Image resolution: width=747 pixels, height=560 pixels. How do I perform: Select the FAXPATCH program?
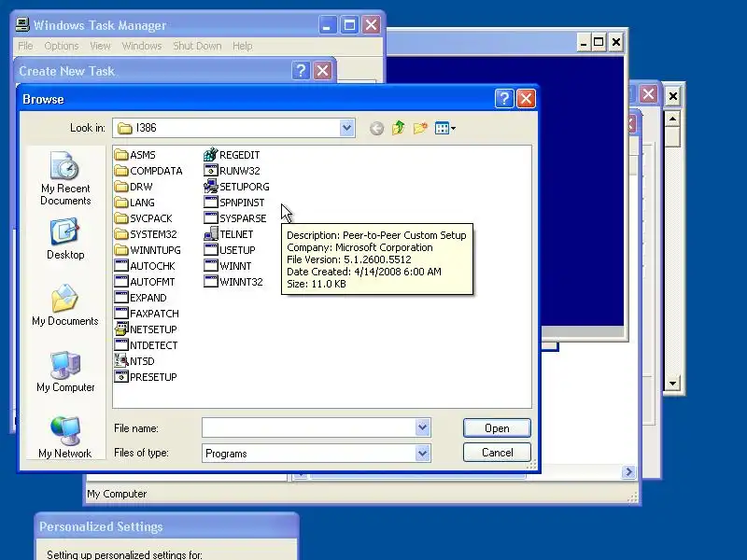pyautogui.click(x=147, y=314)
